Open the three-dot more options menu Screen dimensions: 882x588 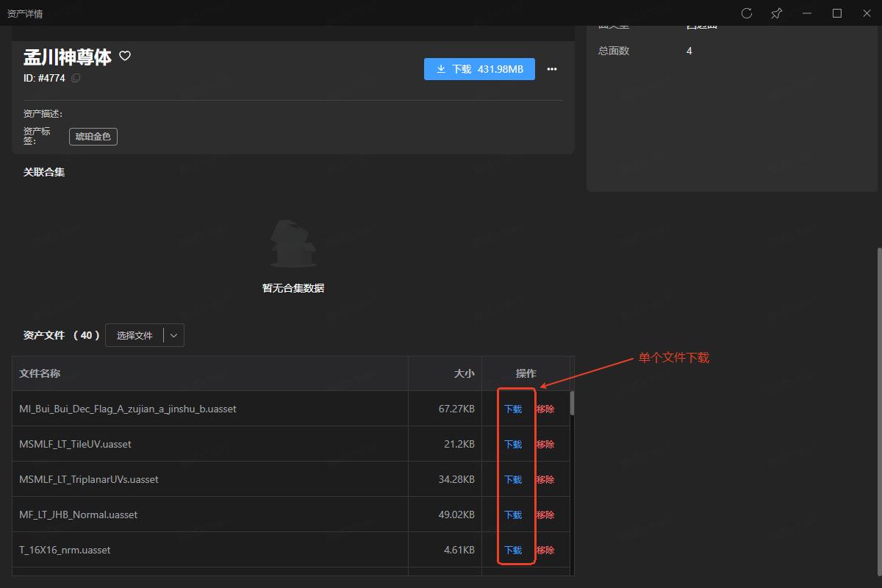[552, 69]
